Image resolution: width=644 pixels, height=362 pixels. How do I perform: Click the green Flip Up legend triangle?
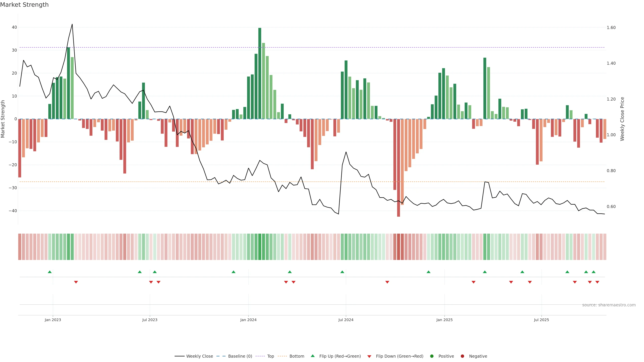pyautogui.click(x=312, y=356)
